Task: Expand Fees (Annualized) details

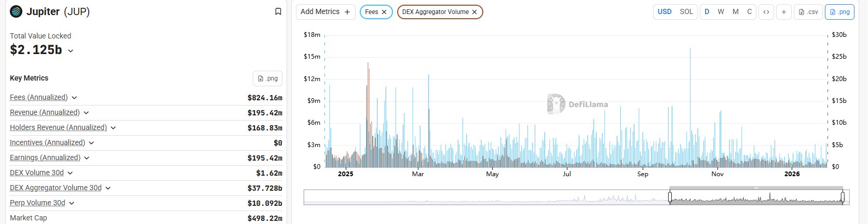Action: tap(74, 98)
